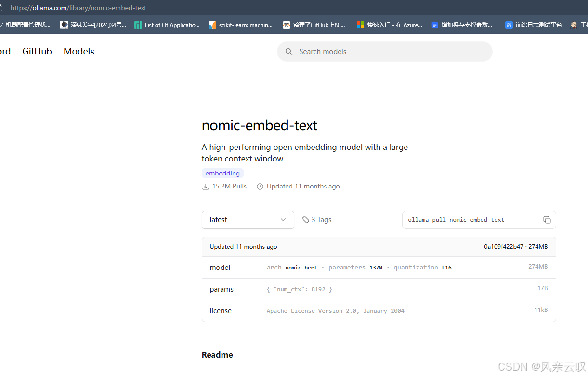Click the 17B params size value
Screen dimensions: 588x376
pos(543,288)
